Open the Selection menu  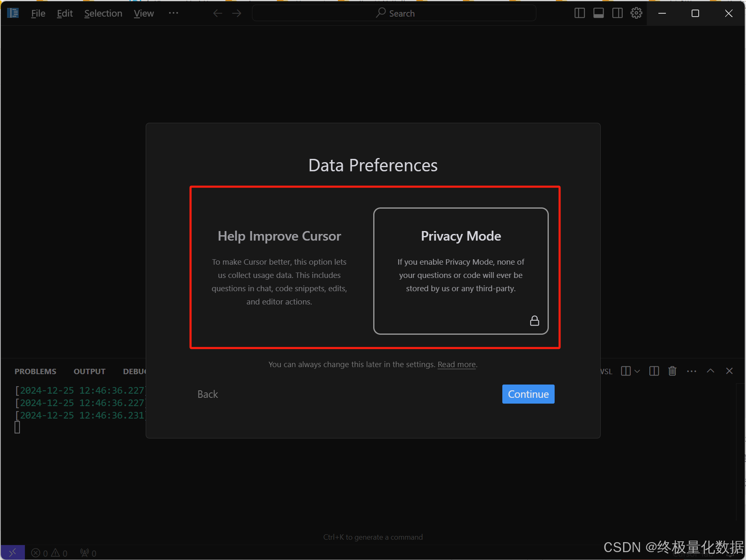[103, 13]
